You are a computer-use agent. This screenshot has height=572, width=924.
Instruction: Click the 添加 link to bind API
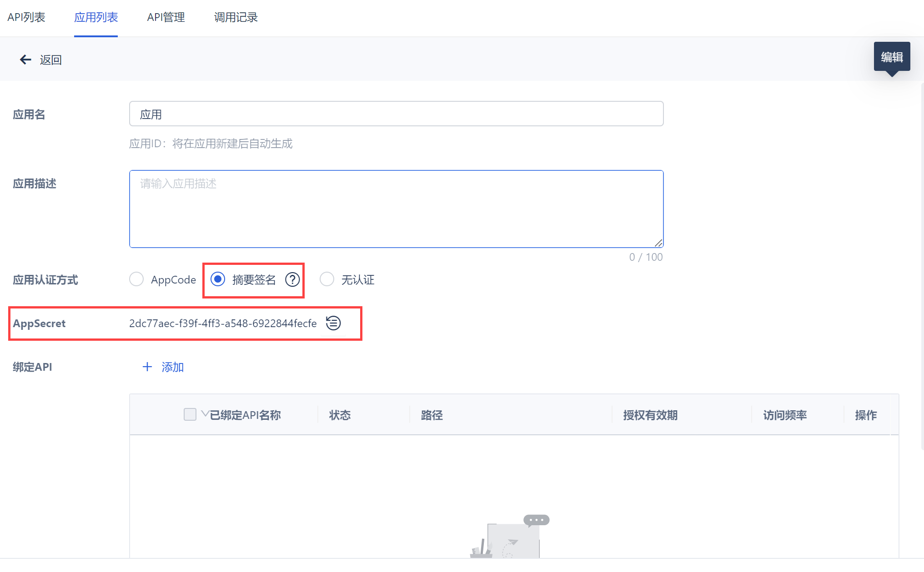tap(173, 367)
